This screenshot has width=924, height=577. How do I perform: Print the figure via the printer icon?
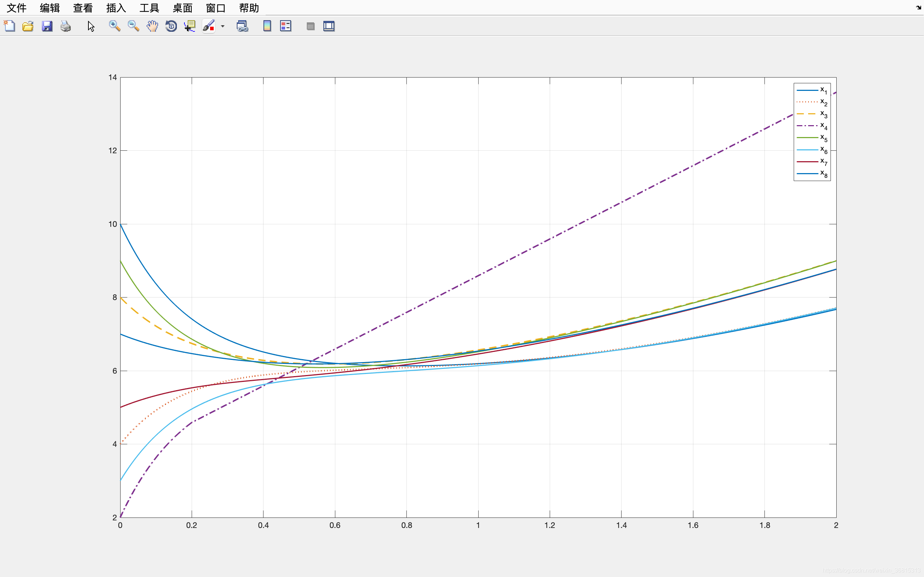(66, 26)
